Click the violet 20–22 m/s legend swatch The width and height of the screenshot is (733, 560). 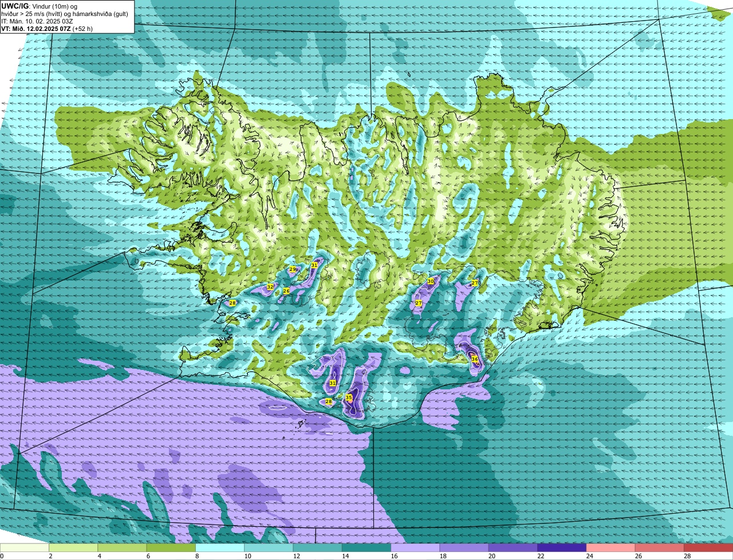[513, 547]
